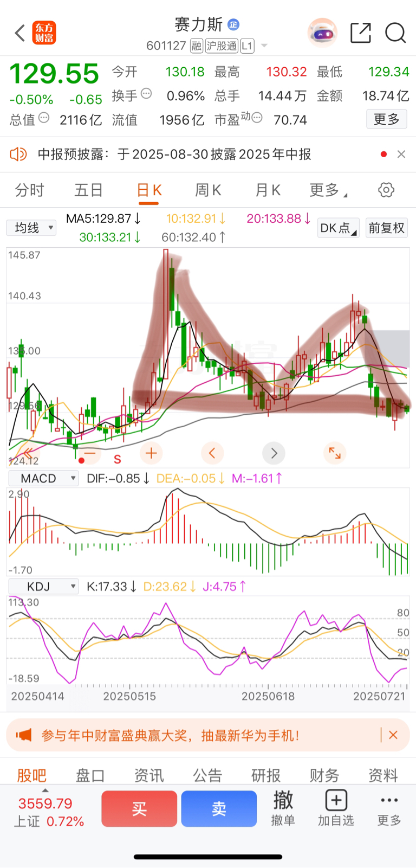Tap the DIF:-0.85 value

click(118, 479)
